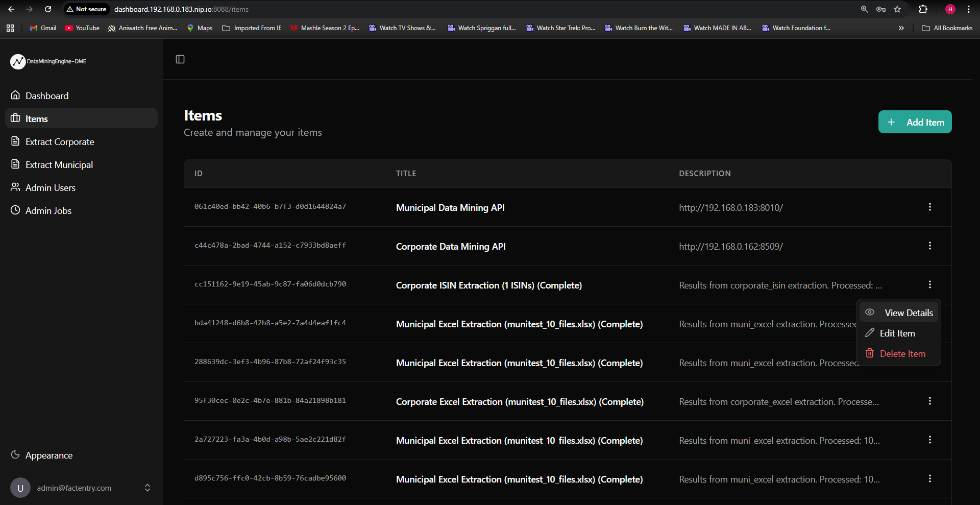This screenshot has height=505, width=980.
Task: Open actions menu for Corporate Data Mining API
Action: pyautogui.click(x=929, y=246)
